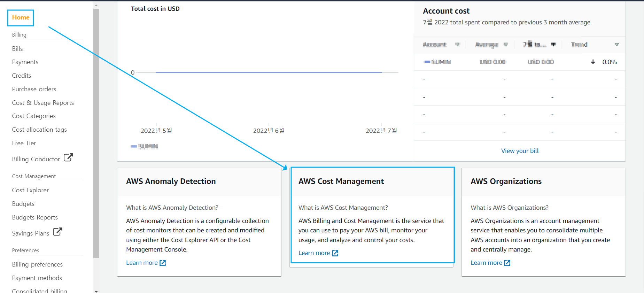Open Purchase orders page
Screen dimensions: 644x293
click(x=34, y=89)
